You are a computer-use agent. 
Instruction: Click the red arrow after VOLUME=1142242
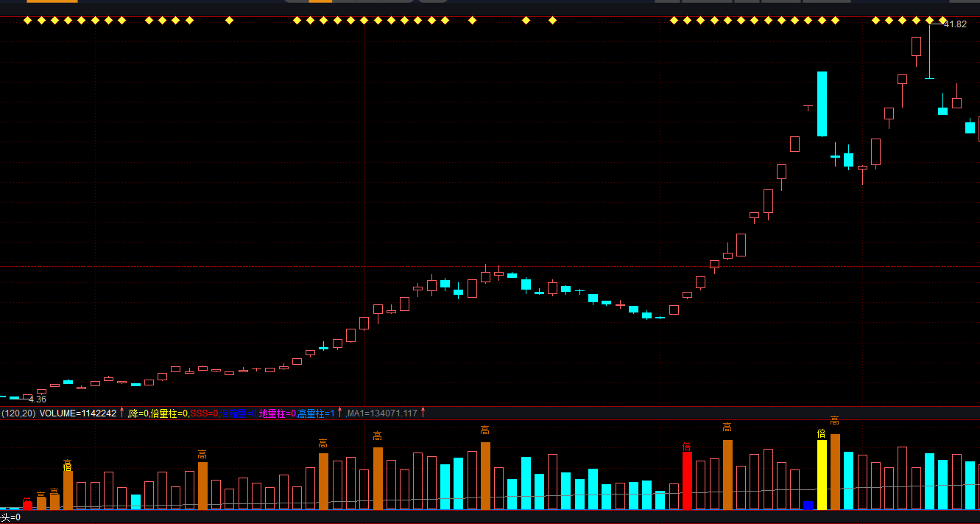(122, 413)
